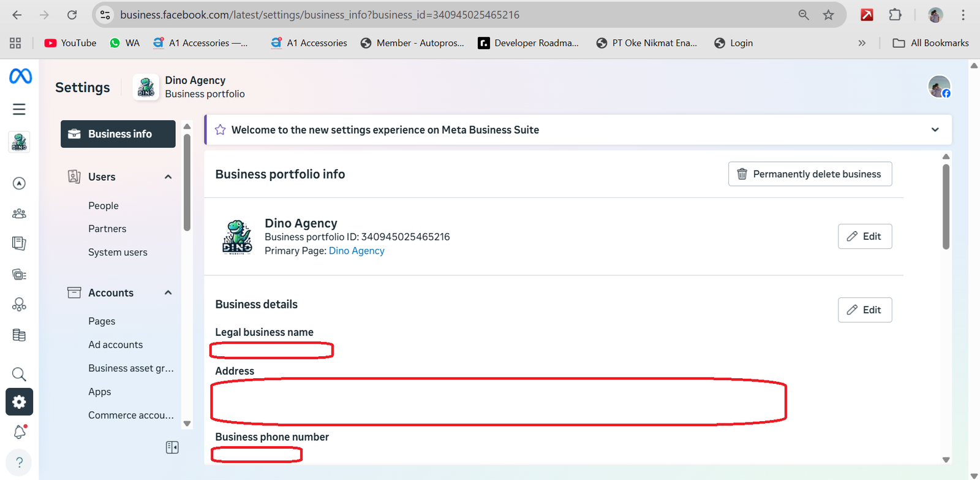Open the people group icon in left rail
This screenshot has height=480, width=980.
tap(19, 213)
